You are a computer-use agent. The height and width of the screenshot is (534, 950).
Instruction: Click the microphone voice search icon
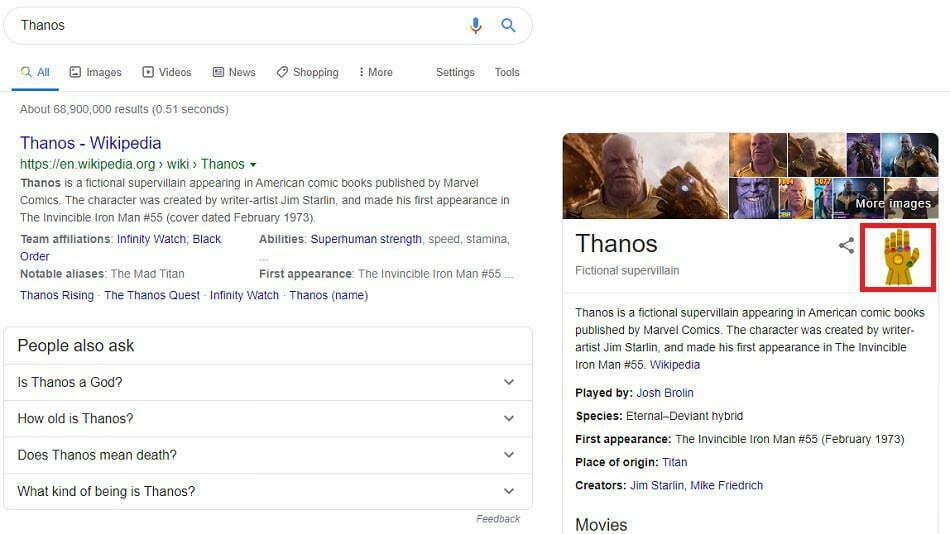476,25
